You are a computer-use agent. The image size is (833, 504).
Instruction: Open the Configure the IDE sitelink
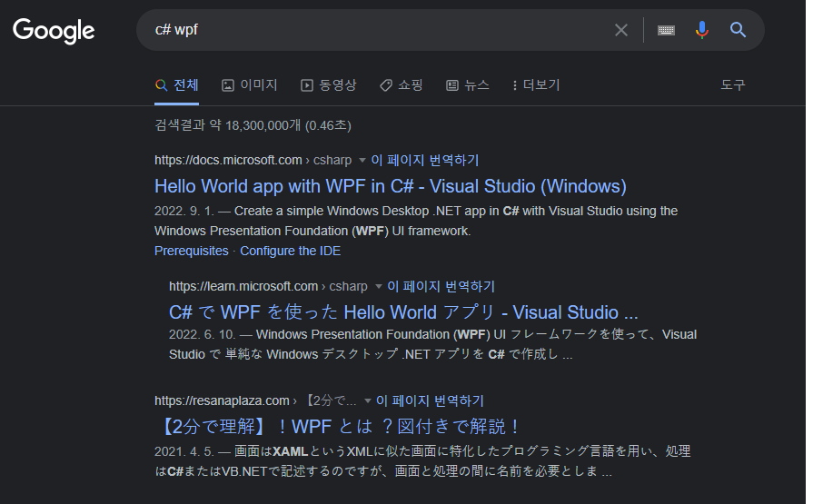(290, 251)
